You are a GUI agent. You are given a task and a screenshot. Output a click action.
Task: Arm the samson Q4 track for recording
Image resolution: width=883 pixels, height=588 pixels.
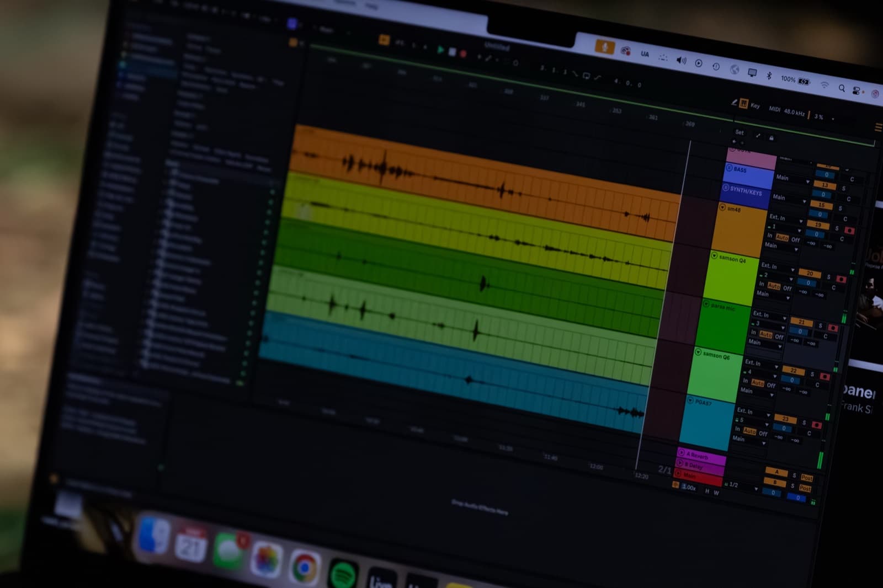click(x=841, y=279)
